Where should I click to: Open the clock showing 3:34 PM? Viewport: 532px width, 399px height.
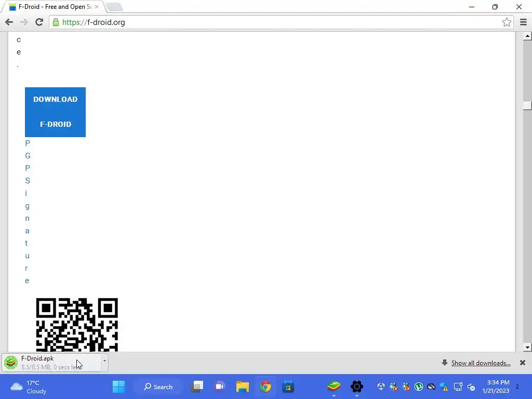496,387
